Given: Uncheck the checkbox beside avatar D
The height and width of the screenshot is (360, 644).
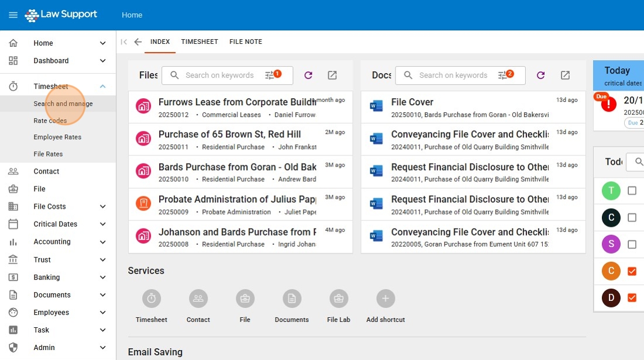Looking at the screenshot, I should coord(632,298).
